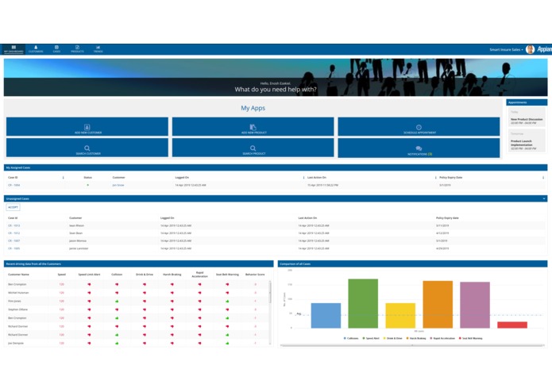Viewport: 552px width, 392px height.
Task: Click the Appointments panel header
Action: [527, 102]
